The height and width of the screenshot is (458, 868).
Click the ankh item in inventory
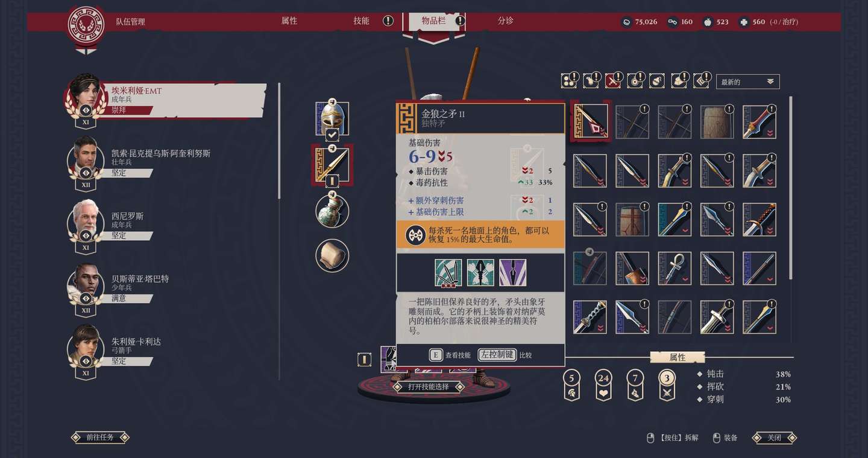674,268
